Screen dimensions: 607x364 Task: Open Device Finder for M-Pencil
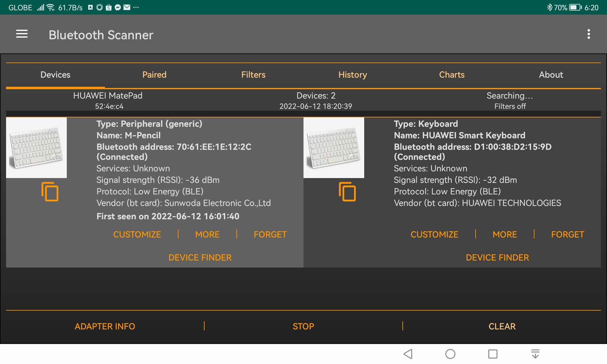coord(200,258)
